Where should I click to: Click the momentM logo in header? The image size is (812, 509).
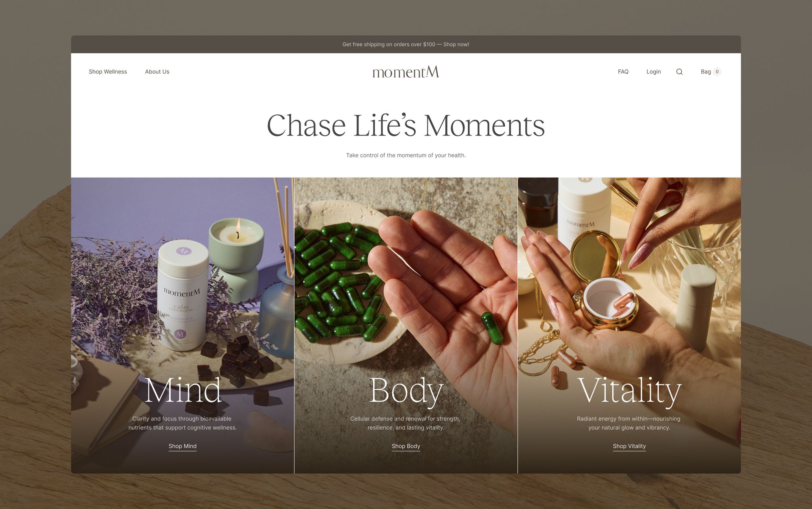[406, 72]
